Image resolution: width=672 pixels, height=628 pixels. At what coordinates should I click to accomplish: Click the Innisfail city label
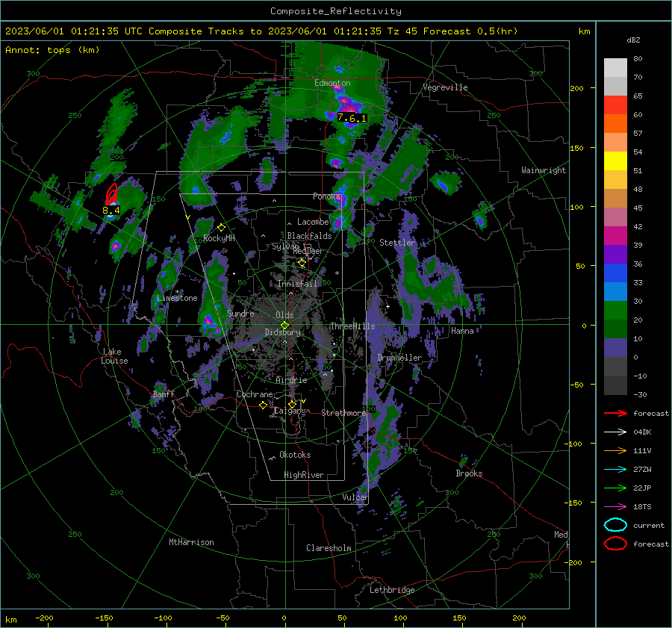[x=297, y=284]
